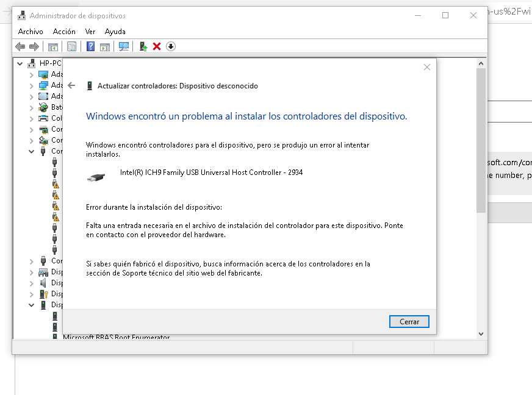Viewport: 532px width, 395px height.
Task: Close the update driver dialog with X
Action: pyautogui.click(x=427, y=67)
